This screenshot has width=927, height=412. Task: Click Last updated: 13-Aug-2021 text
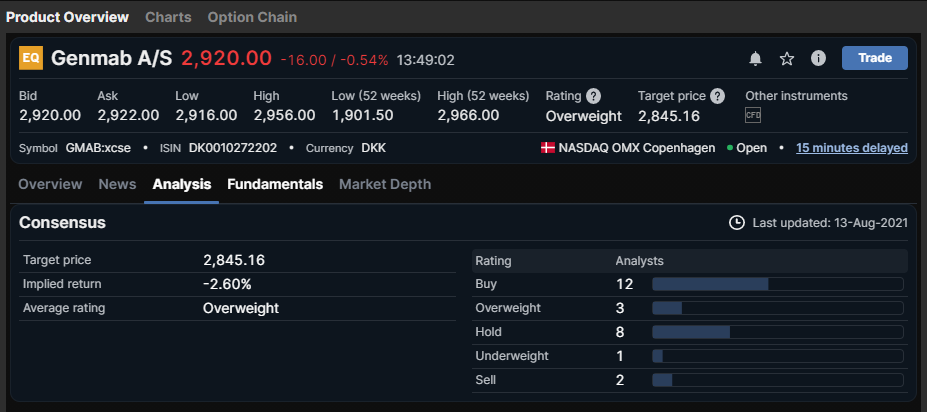(x=830, y=223)
